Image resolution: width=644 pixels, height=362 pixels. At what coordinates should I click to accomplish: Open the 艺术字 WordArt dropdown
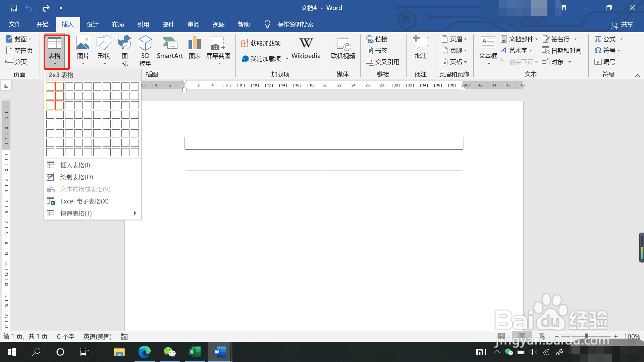[x=517, y=51]
